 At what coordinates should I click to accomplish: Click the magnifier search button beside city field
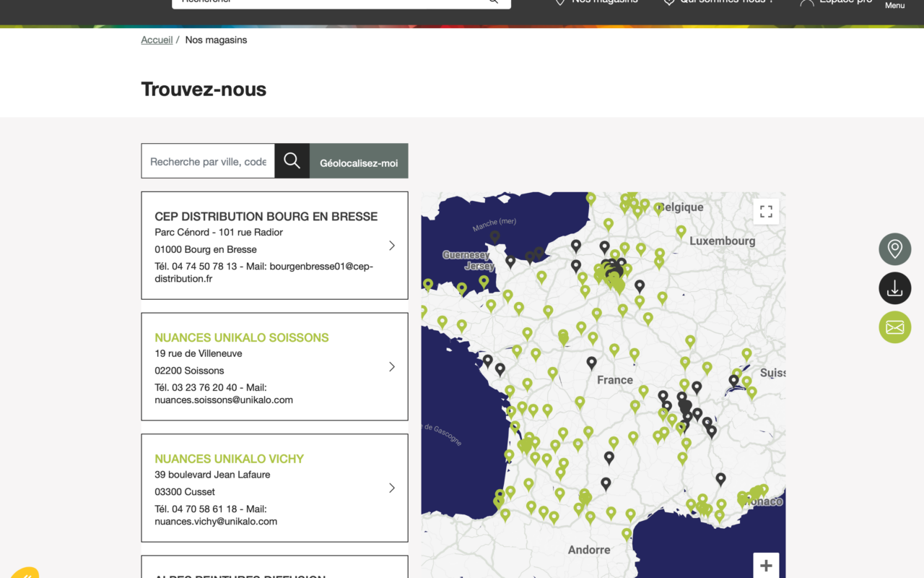coord(292,160)
